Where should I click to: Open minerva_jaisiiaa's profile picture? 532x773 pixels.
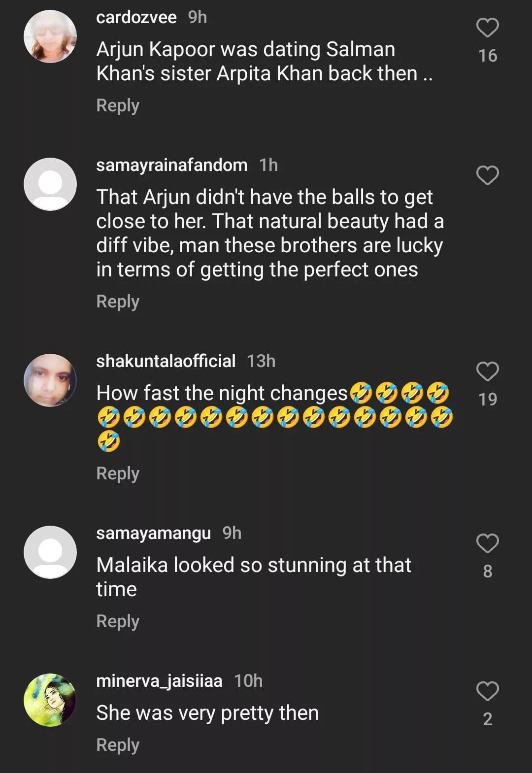click(x=50, y=700)
